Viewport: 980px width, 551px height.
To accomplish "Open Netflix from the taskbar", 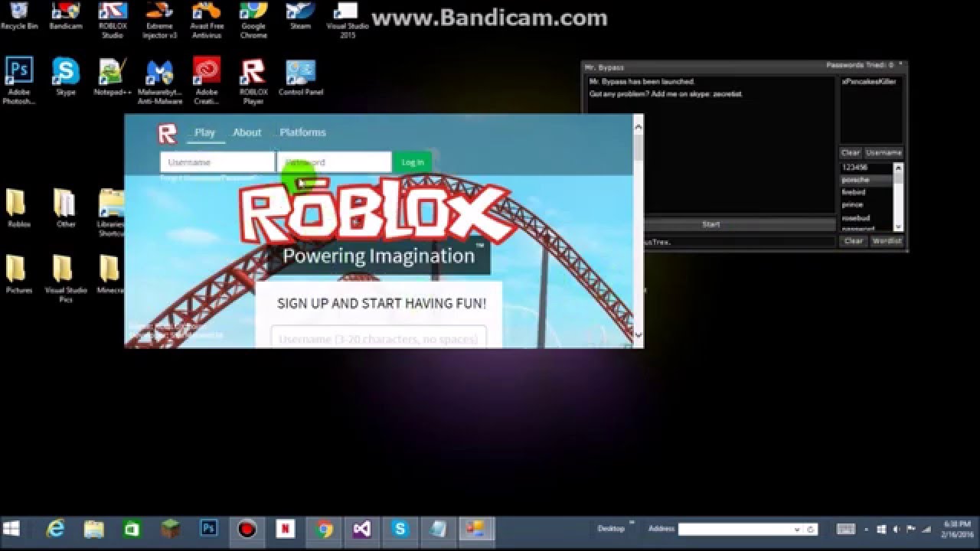I will point(286,529).
